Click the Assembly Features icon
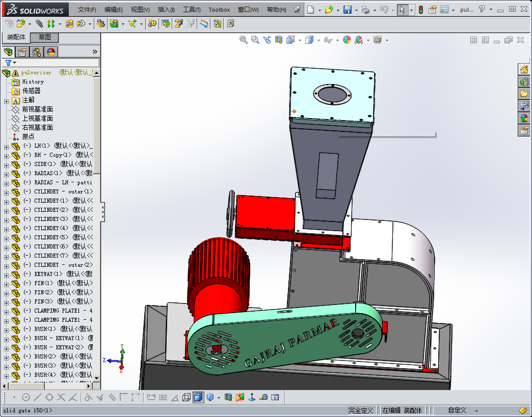 114,23
